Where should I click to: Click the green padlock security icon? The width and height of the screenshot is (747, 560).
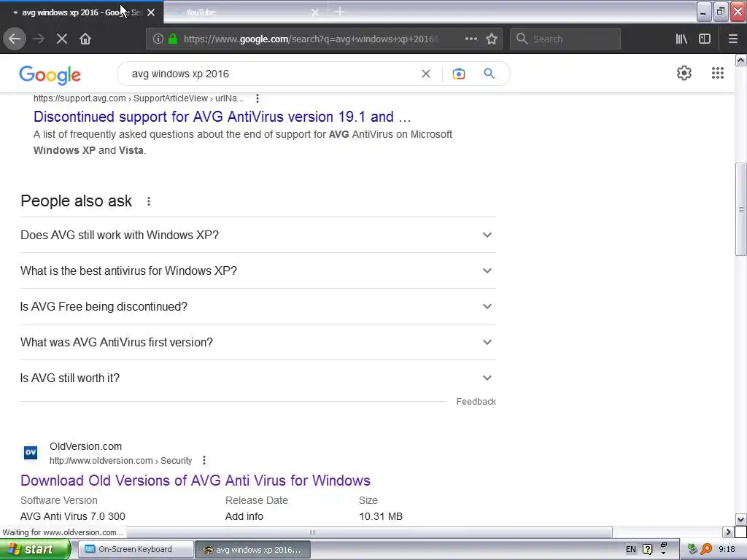point(172,39)
